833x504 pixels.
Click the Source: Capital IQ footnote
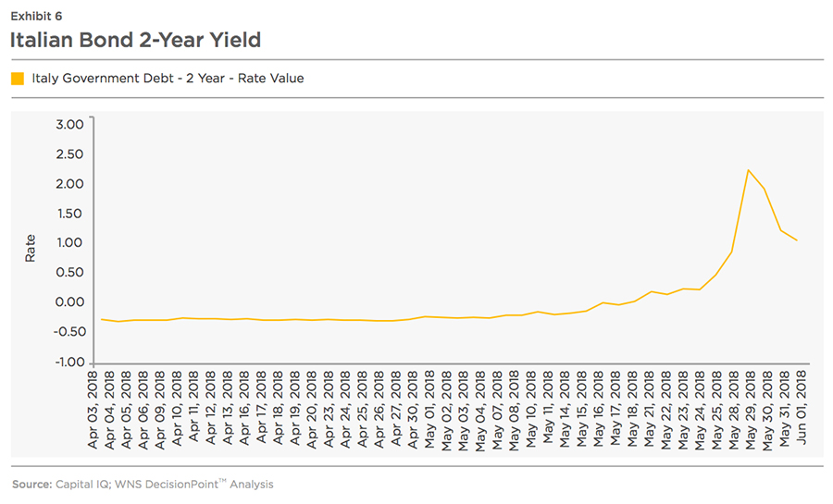[143, 485]
